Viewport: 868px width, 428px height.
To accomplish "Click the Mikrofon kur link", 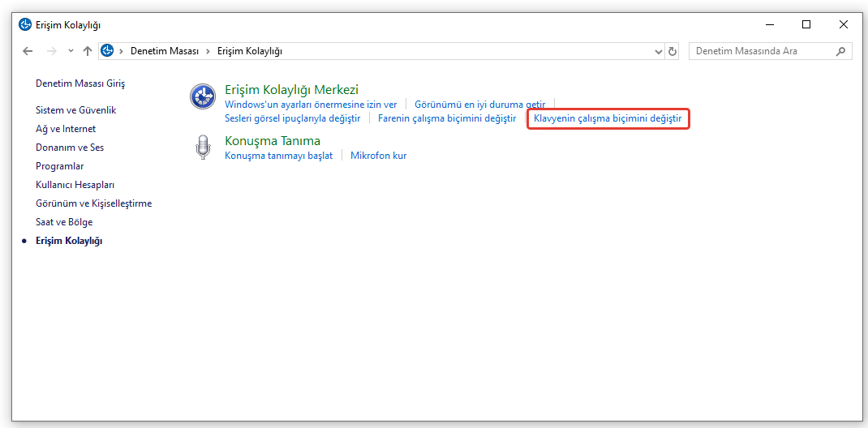I will pos(378,156).
